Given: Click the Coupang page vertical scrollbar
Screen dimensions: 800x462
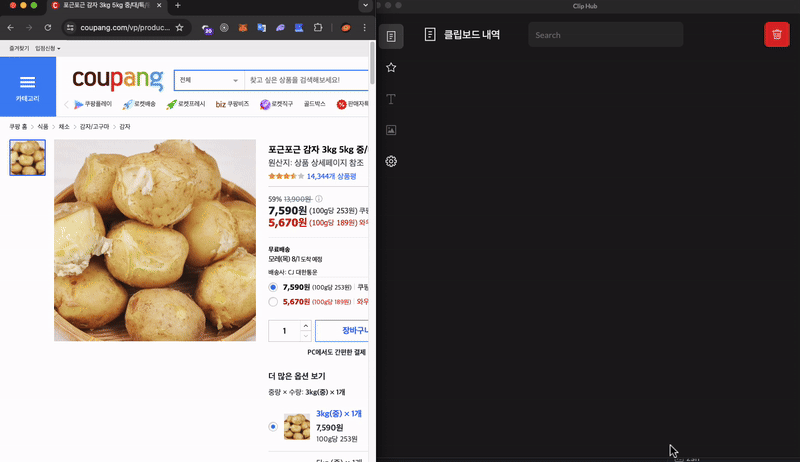Looking at the screenshot, I should (x=372, y=64).
